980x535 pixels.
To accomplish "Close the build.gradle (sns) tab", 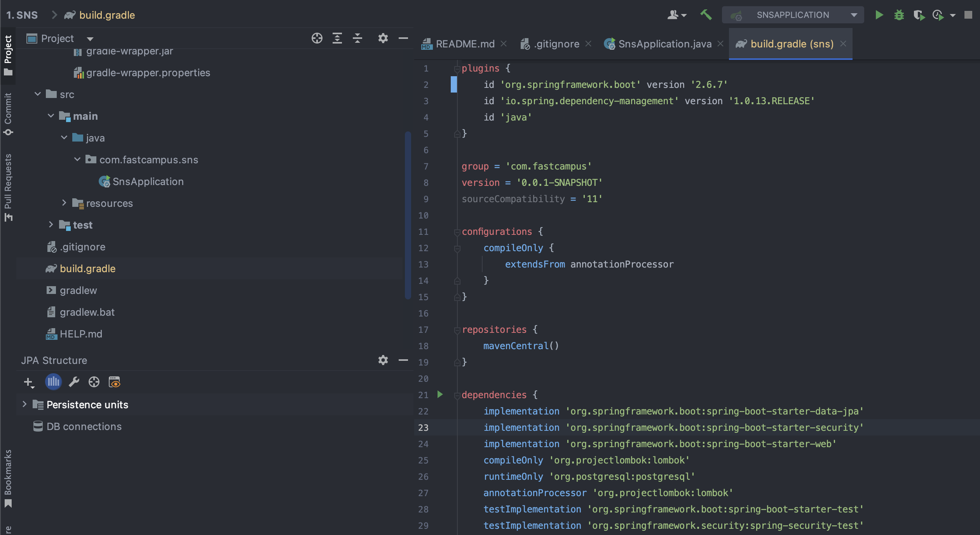I will 843,44.
